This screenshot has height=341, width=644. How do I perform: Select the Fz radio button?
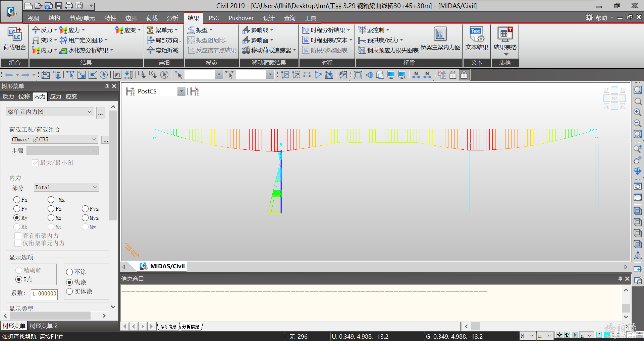tap(51, 209)
